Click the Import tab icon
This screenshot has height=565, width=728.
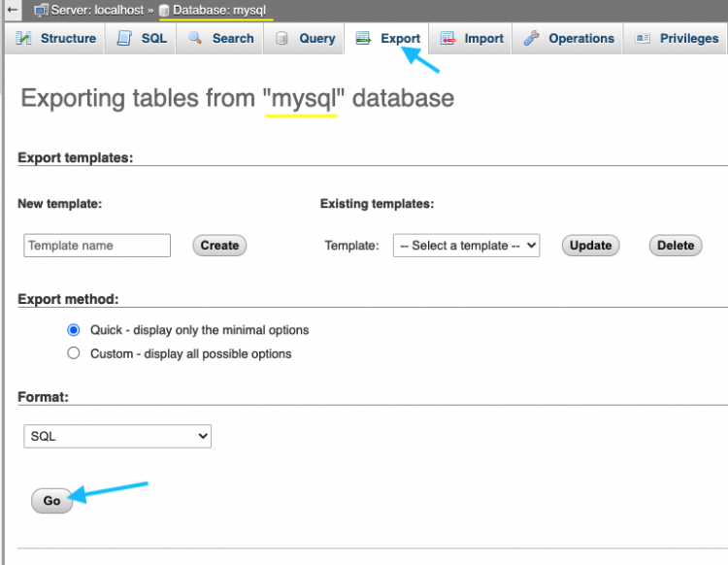pyautogui.click(x=447, y=38)
